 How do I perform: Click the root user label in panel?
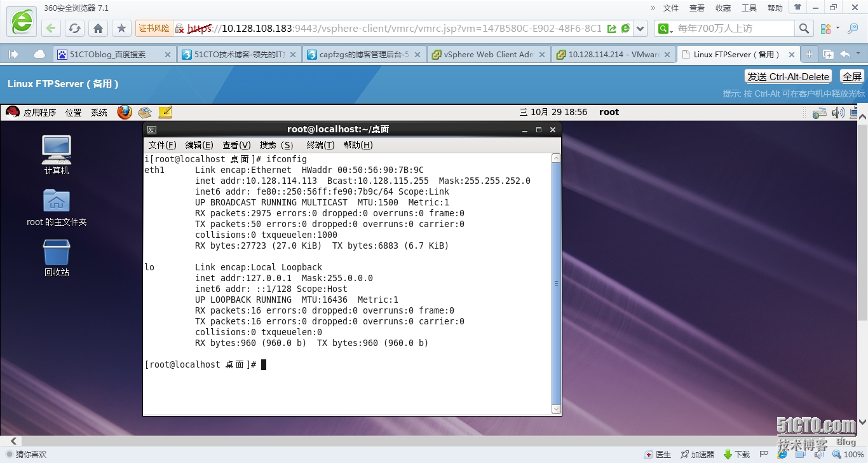pos(609,112)
